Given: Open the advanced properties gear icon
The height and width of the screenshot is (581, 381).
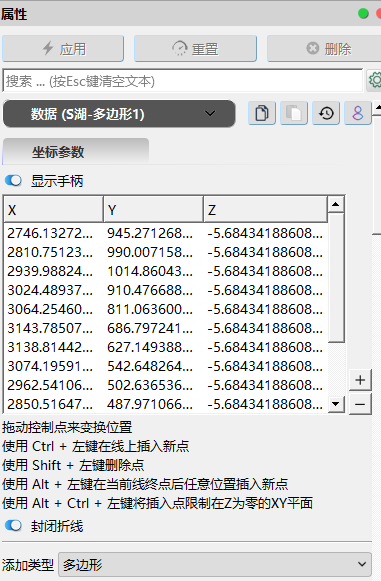Looking at the screenshot, I should [374, 80].
